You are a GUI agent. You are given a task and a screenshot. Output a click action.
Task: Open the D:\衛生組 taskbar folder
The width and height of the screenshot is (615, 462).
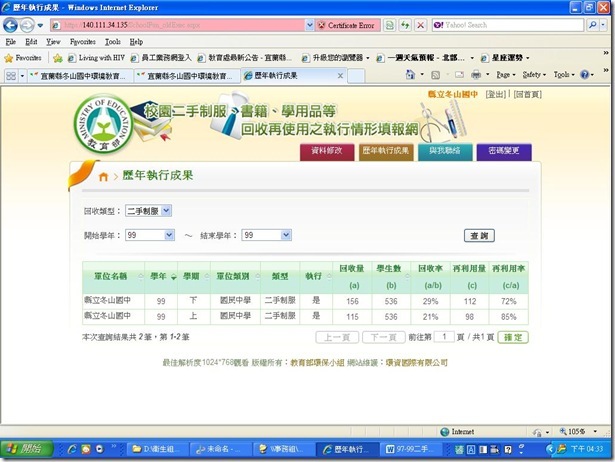157,449
